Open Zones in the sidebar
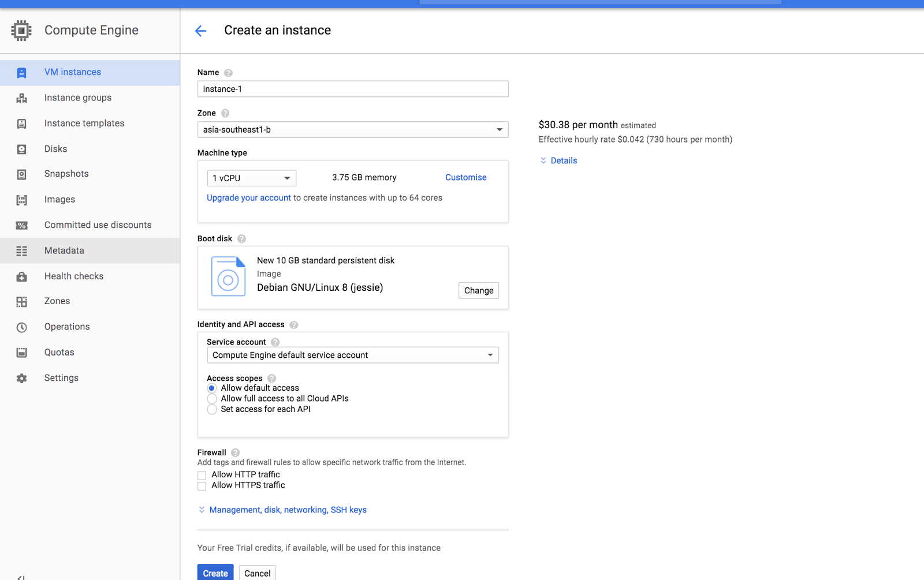This screenshot has height=580, width=924. coord(90,301)
